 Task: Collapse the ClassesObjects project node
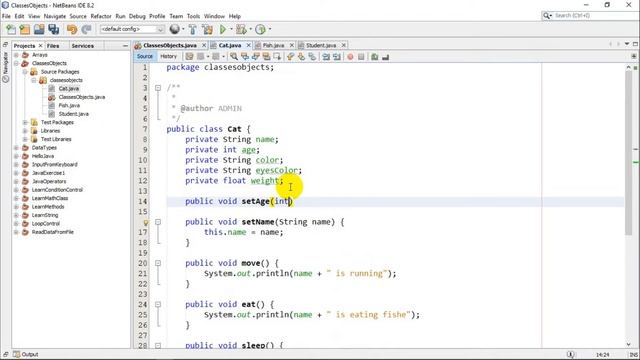point(16,63)
